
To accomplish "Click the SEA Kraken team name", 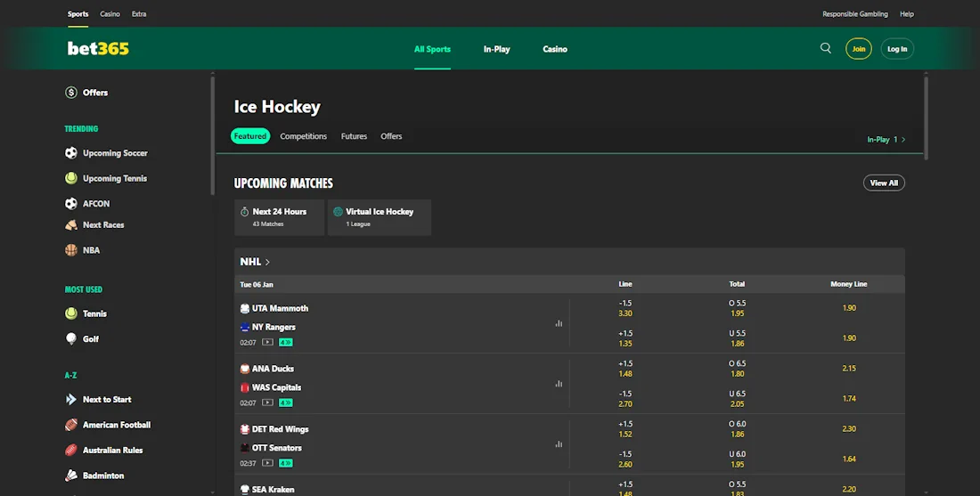I will (x=273, y=490).
